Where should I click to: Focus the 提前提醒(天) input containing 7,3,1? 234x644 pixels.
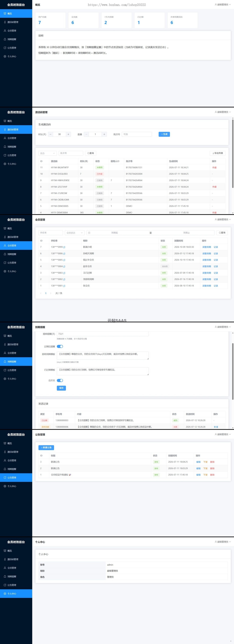click(x=103, y=334)
